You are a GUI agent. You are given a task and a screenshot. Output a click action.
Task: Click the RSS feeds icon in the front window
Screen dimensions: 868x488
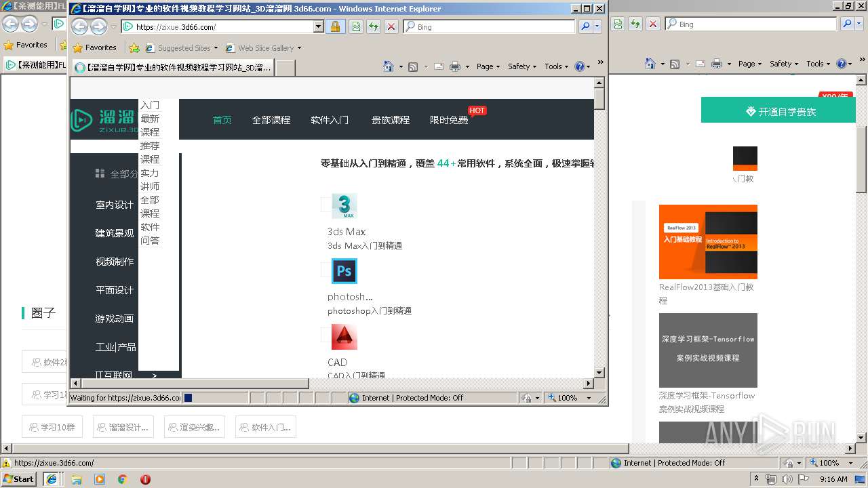coord(413,66)
